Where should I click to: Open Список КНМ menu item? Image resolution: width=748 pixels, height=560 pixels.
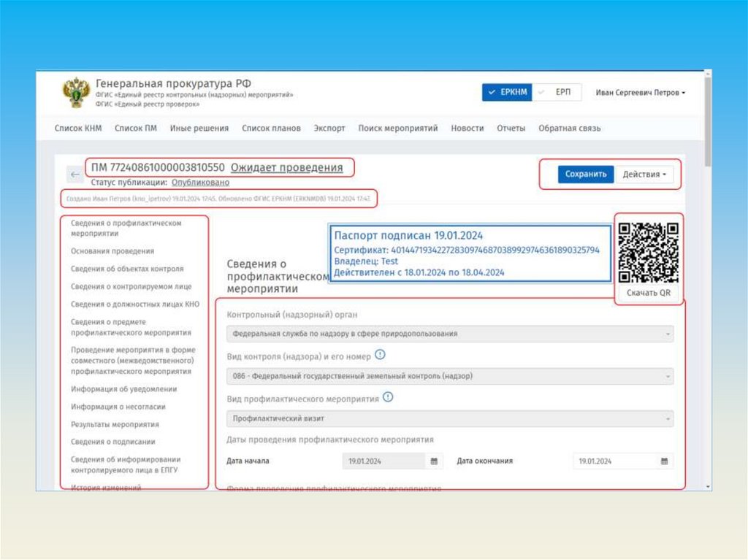tap(77, 128)
